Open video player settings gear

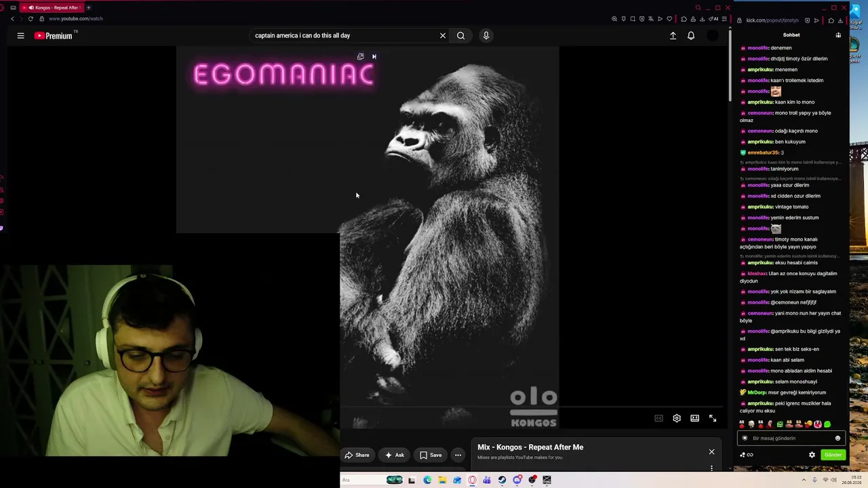[677, 418]
